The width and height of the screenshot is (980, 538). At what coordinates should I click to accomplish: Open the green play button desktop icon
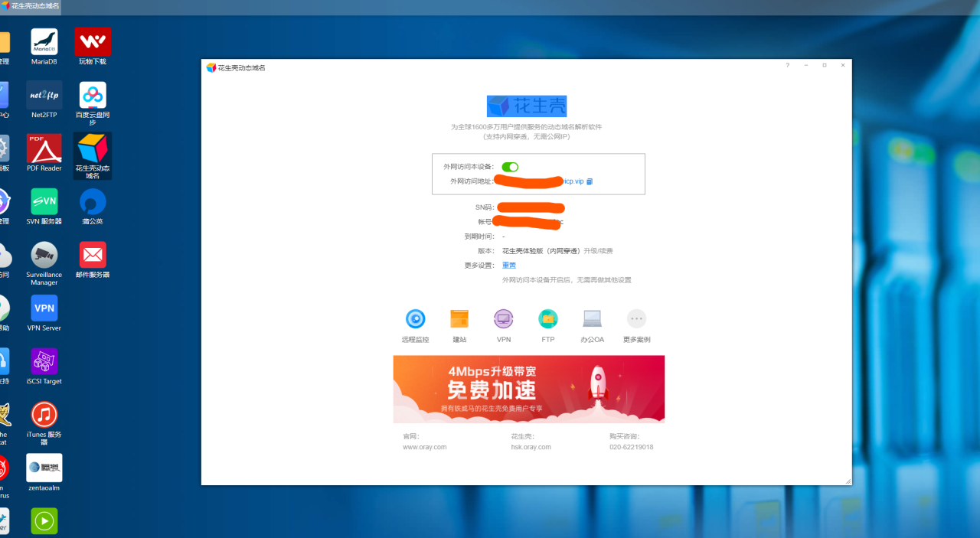[44, 521]
